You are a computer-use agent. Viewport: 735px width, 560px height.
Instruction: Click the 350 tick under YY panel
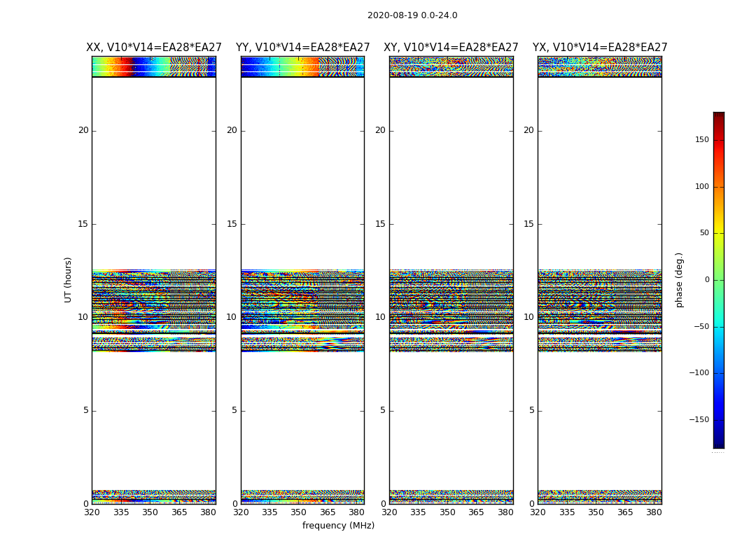coord(299,512)
